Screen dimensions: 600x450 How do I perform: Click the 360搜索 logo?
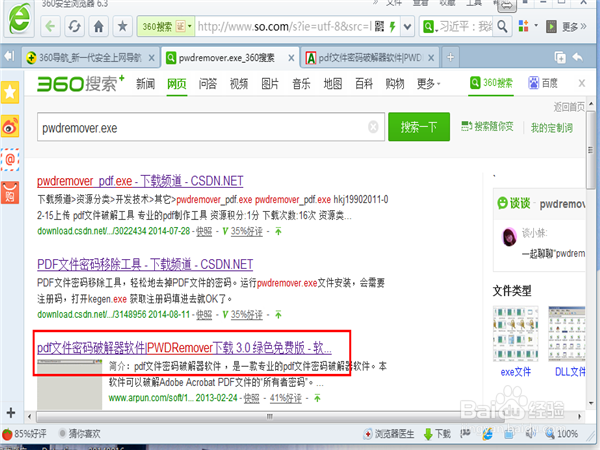point(80,83)
